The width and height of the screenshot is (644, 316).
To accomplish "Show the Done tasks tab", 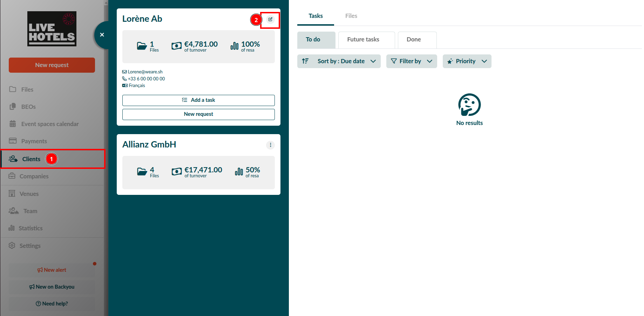I will pyautogui.click(x=413, y=40).
